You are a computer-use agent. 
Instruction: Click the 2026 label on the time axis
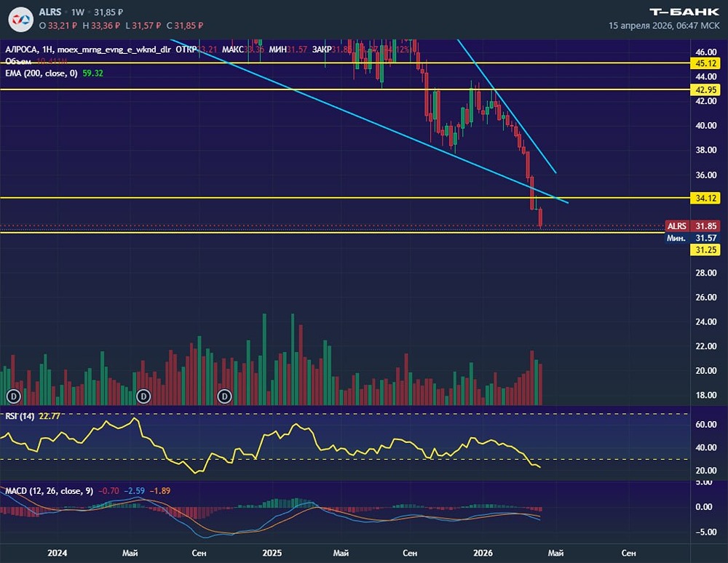pos(483,553)
